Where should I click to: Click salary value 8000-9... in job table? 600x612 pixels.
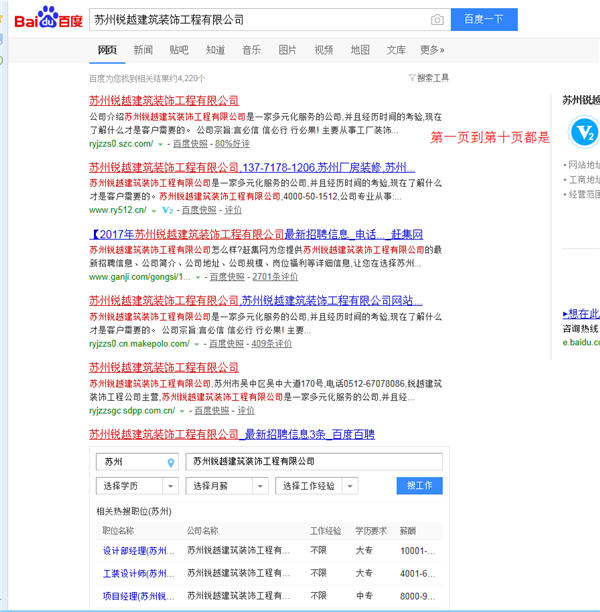[417, 596]
